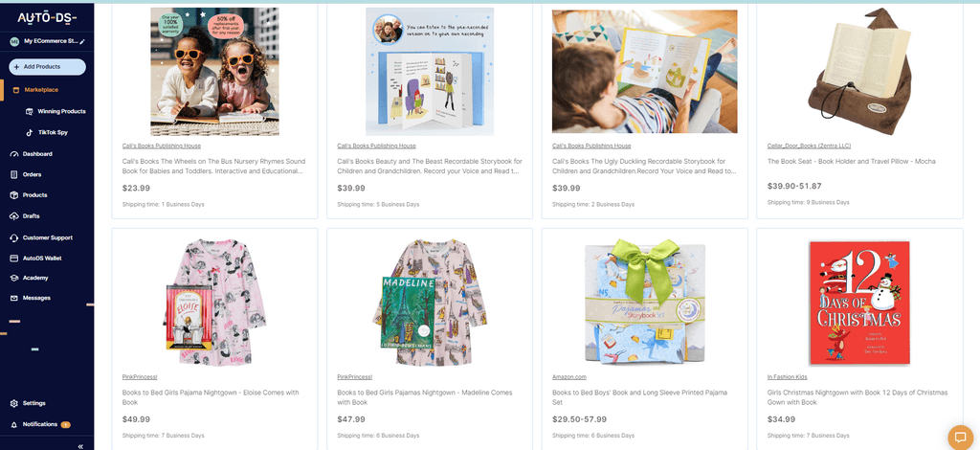Click the AutoDS Wallet icon
Viewport: 980px width, 450px height.
(13, 259)
